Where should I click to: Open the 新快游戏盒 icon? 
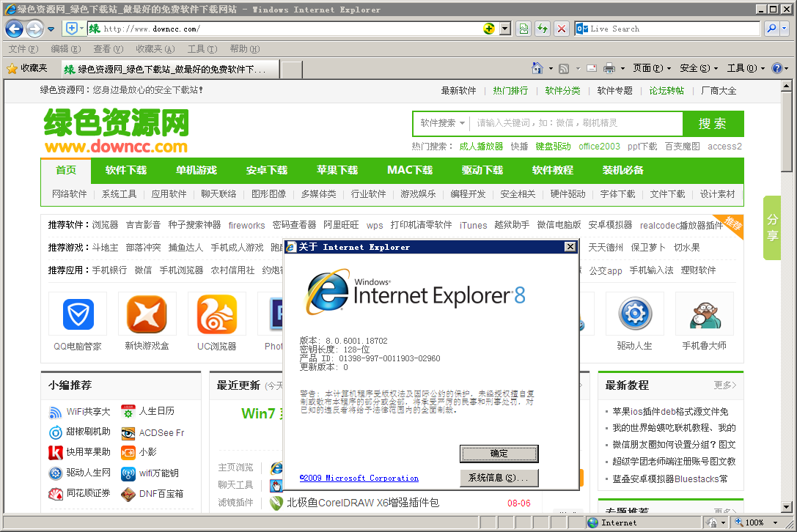pos(147,314)
